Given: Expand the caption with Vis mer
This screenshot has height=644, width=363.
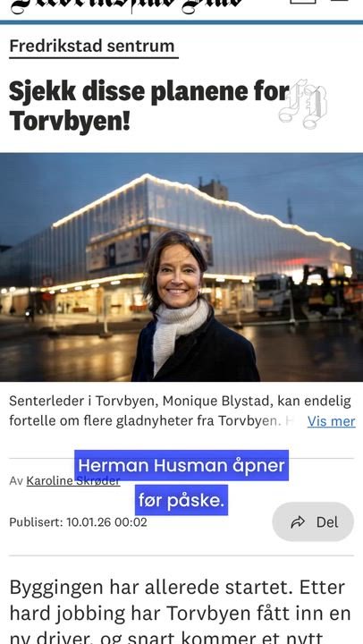Looking at the screenshot, I should [332, 421].
